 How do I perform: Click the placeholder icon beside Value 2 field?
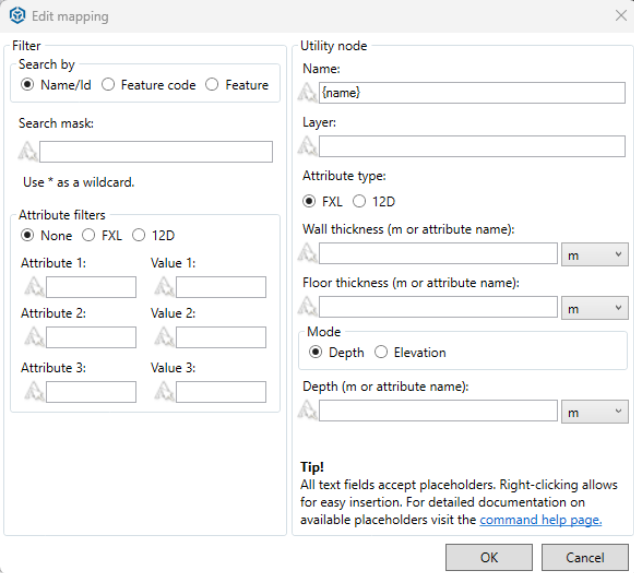pyautogui.click(x=164, y=338)
